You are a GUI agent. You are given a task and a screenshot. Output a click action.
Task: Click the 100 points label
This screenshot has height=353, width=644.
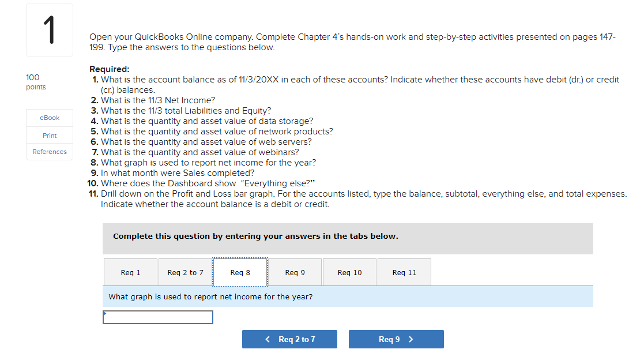coord(36,81)
